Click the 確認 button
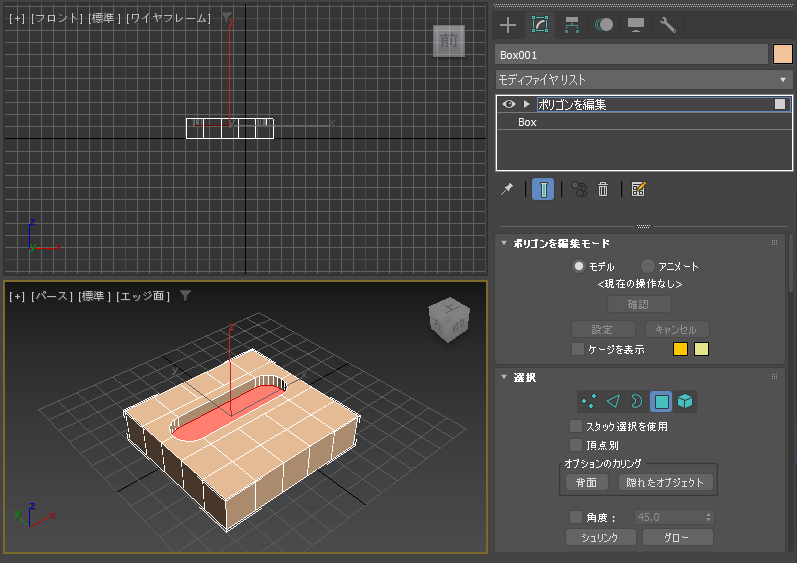The width and height of the screenshot is (797, 563). (x=639, y=304)
